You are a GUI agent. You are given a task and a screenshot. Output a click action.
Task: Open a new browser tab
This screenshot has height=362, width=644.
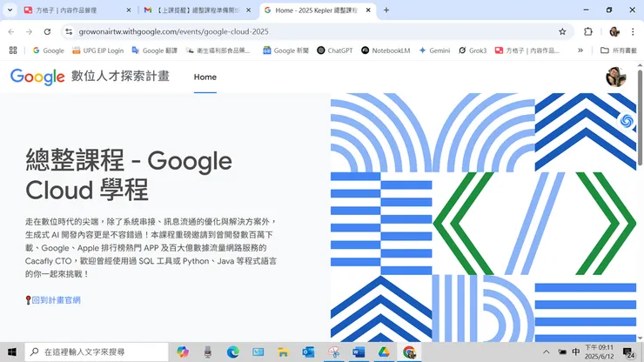[386, 10]
